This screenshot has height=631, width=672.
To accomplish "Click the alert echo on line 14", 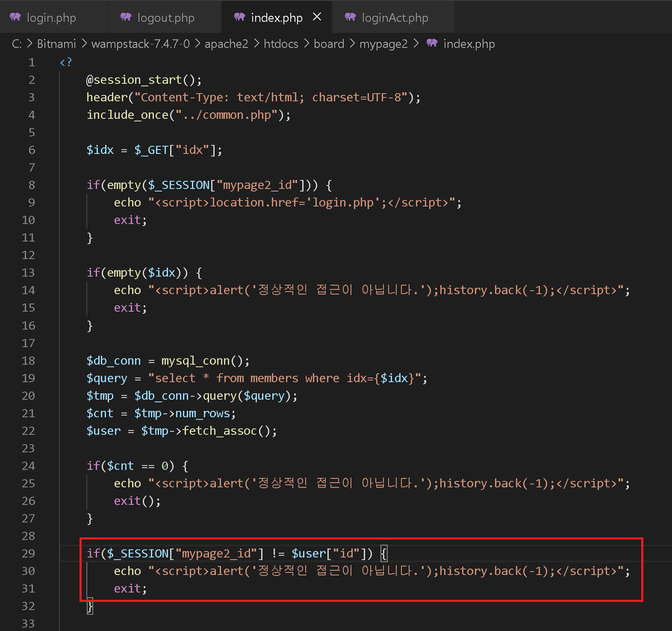I will pyautogui.click(x=372, y=290).
